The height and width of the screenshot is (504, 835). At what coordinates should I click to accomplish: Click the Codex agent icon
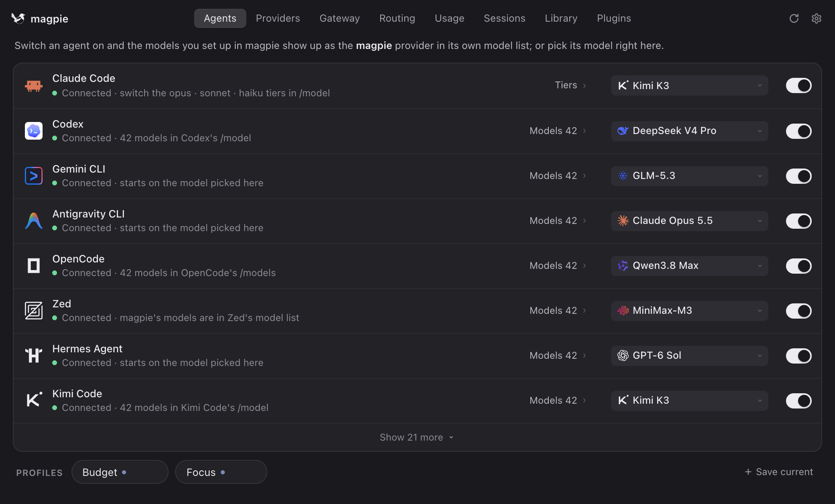(34, 131)
